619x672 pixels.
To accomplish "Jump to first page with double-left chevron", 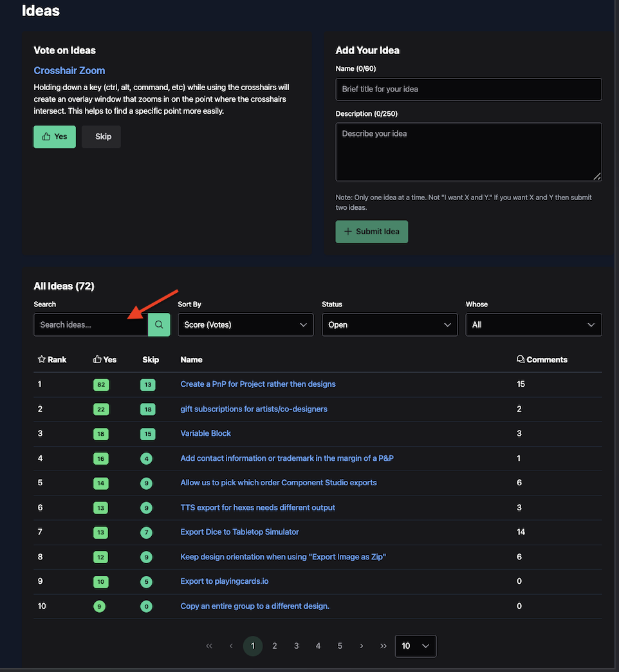I will pos(209,646).
